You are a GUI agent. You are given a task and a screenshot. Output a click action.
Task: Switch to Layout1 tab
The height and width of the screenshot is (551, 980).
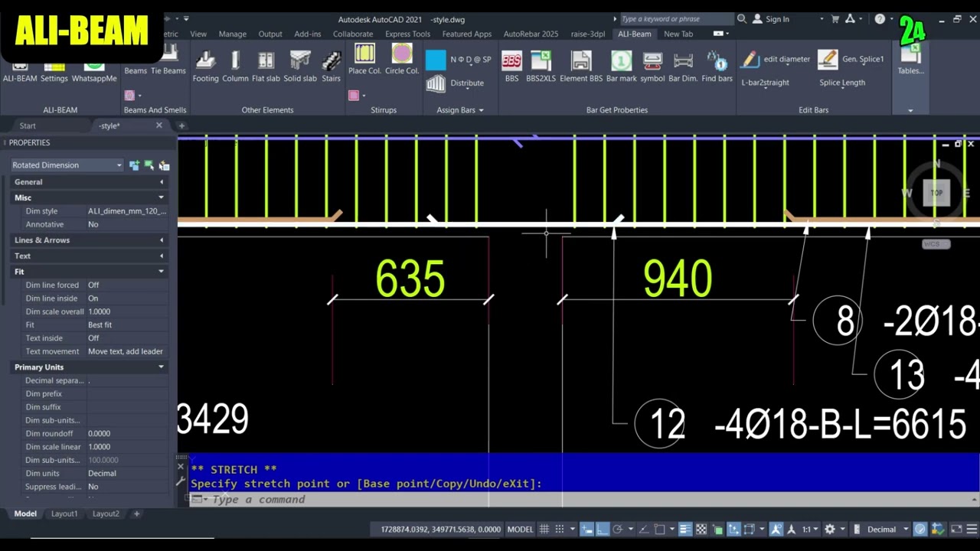click(64, 514)
